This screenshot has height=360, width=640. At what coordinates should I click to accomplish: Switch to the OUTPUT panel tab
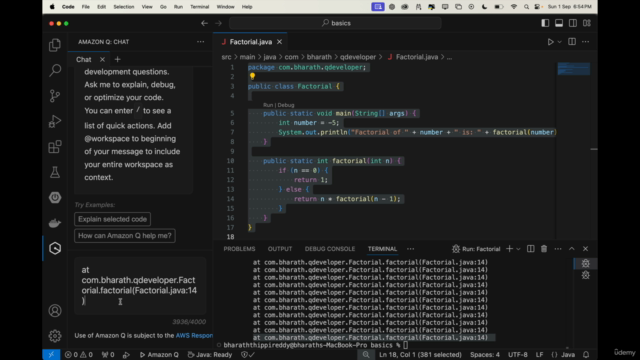point(280,249)
